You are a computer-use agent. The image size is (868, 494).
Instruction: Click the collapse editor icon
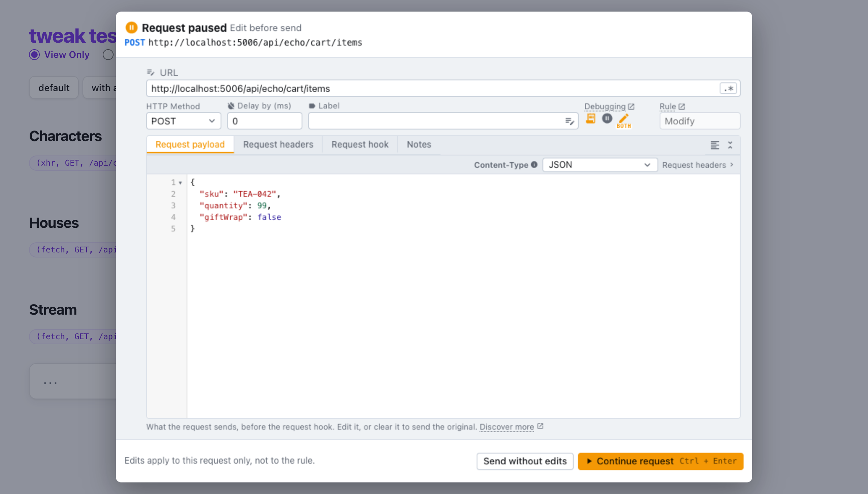tap(730, 145)
